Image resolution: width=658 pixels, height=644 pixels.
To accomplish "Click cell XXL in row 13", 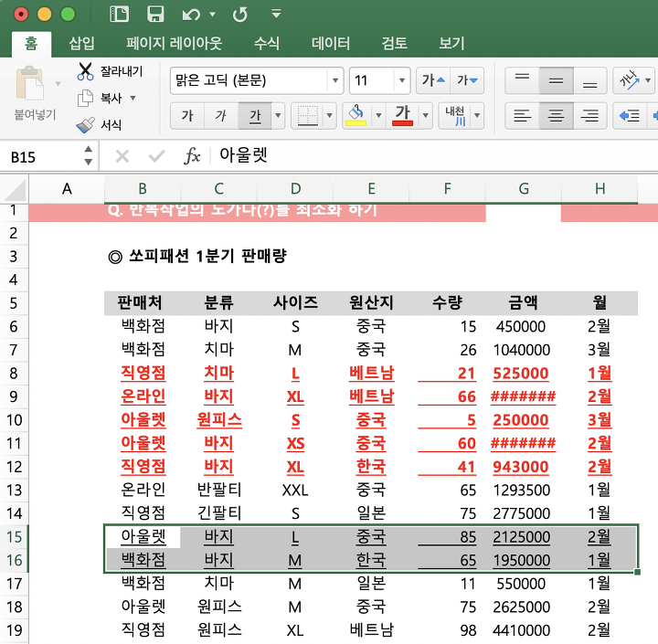I will click(x=295, y=490).
